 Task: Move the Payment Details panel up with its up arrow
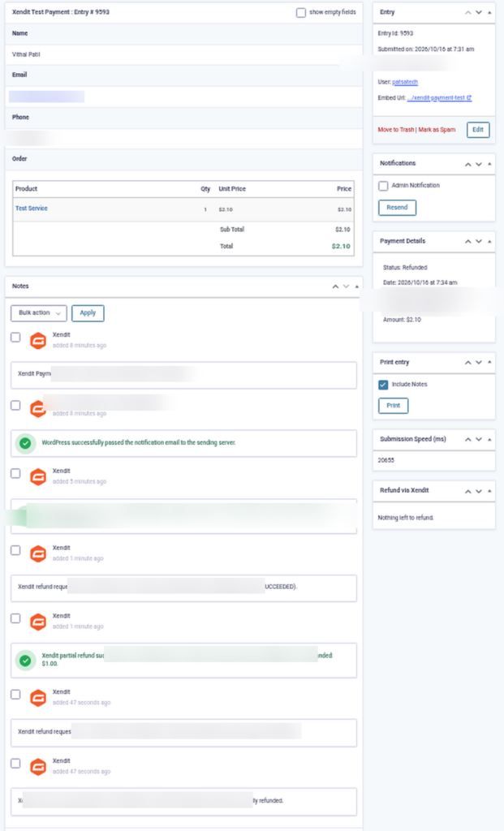pyautogui.click(x=468, y=242)
